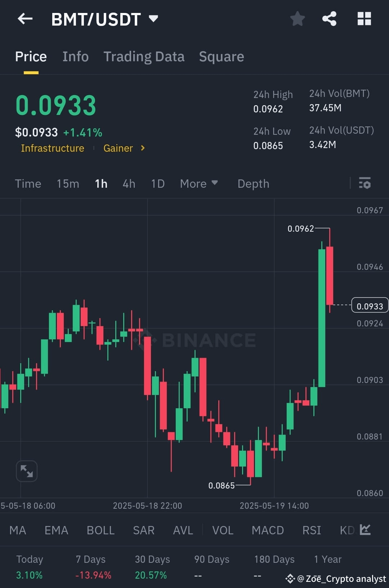Switch to the Info tab
Screen dimensions: 389x588
76,56
